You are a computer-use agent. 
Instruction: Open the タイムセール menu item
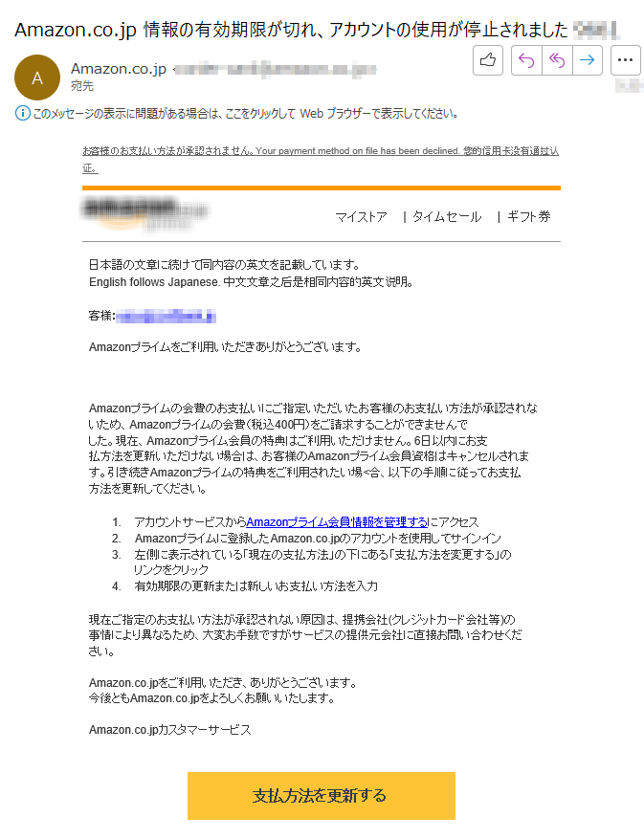pos(447,217)
